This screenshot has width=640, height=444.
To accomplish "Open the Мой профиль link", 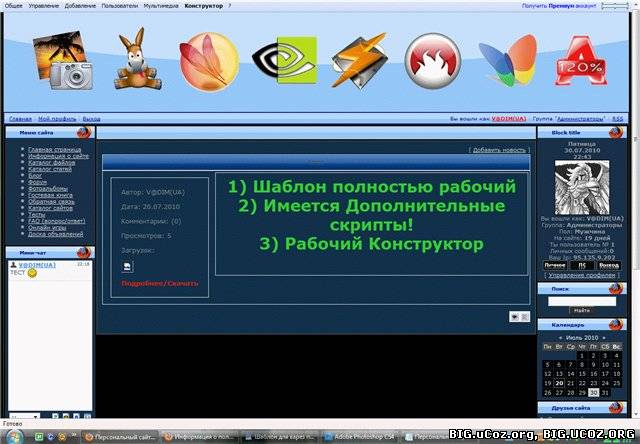I will click(57, 119).
